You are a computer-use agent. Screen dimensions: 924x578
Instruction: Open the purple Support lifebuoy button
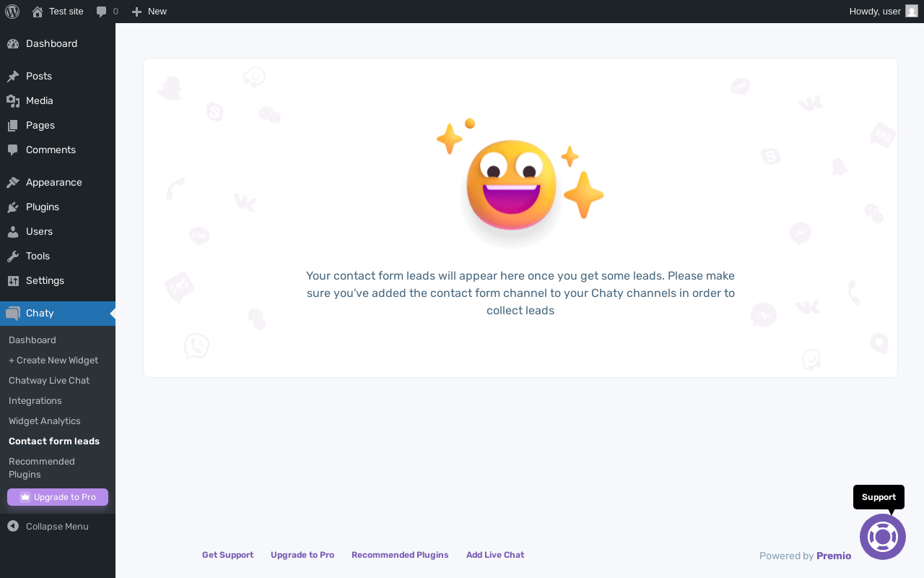click(883, 536)
